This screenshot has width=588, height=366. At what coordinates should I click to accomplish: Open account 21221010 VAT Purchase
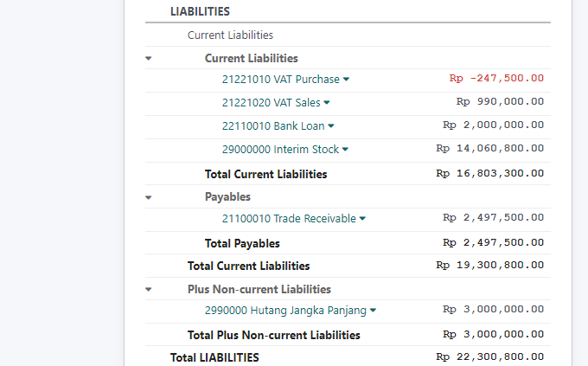pyautogui.click(x=280, y=80)
